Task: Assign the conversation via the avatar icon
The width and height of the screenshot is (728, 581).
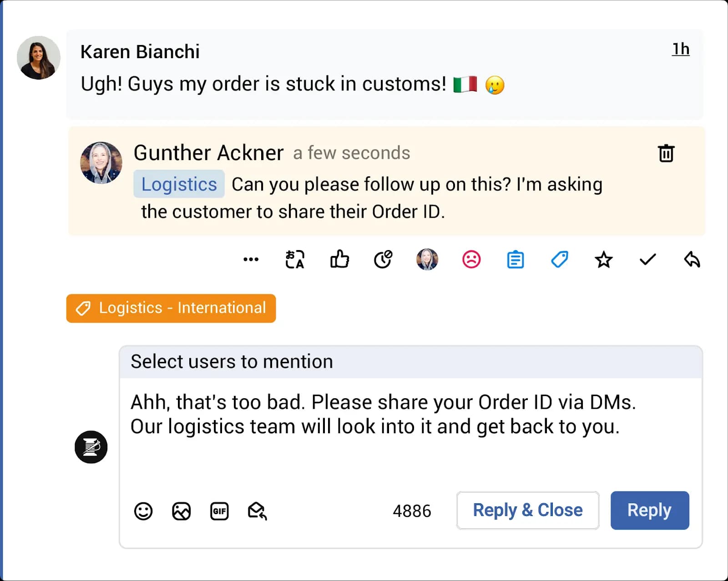Action: 427,259
